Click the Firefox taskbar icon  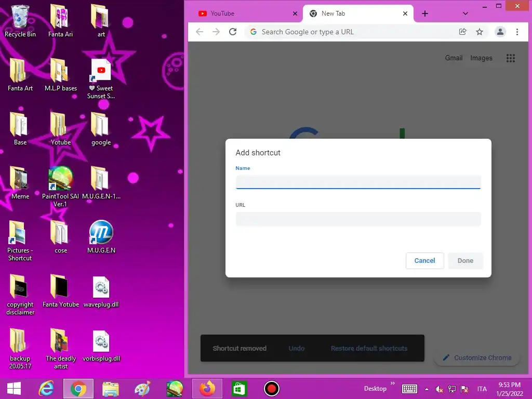pyautogui.click(x=207, y=389)
